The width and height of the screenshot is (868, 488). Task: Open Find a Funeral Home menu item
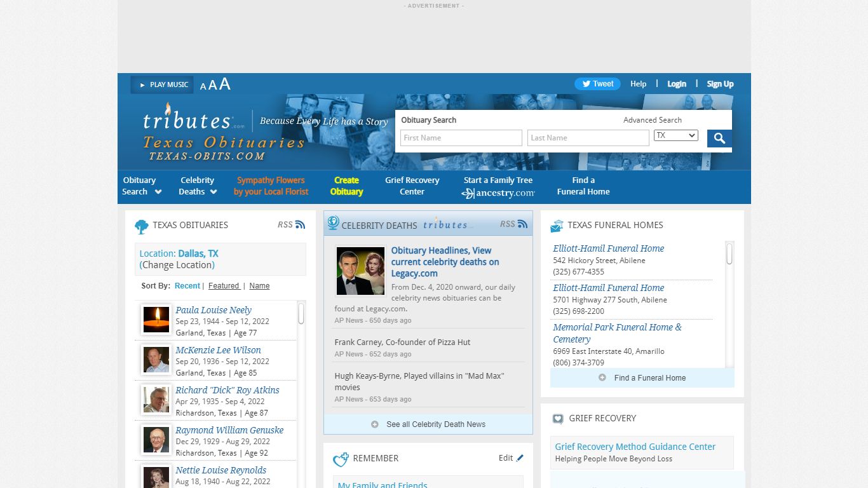point(583,186)
